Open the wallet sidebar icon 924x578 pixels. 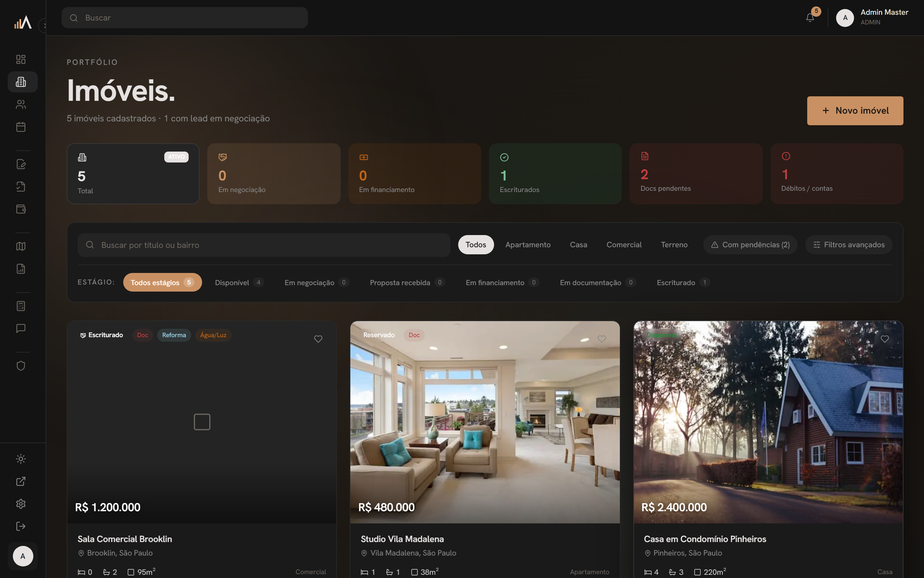click(21, 209)
